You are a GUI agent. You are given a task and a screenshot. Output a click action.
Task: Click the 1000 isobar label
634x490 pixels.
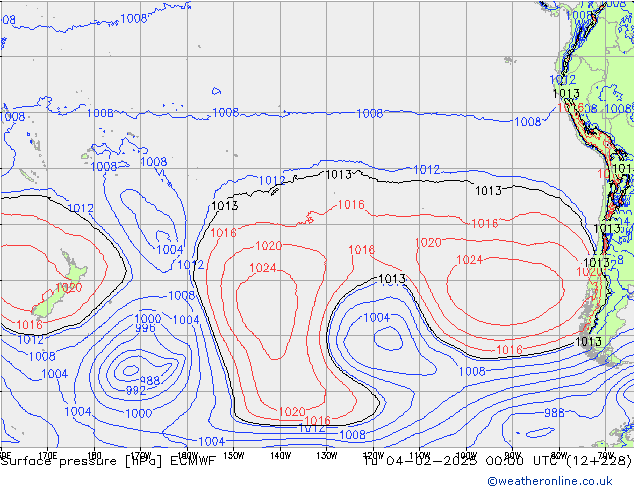[x=147, y=318]
